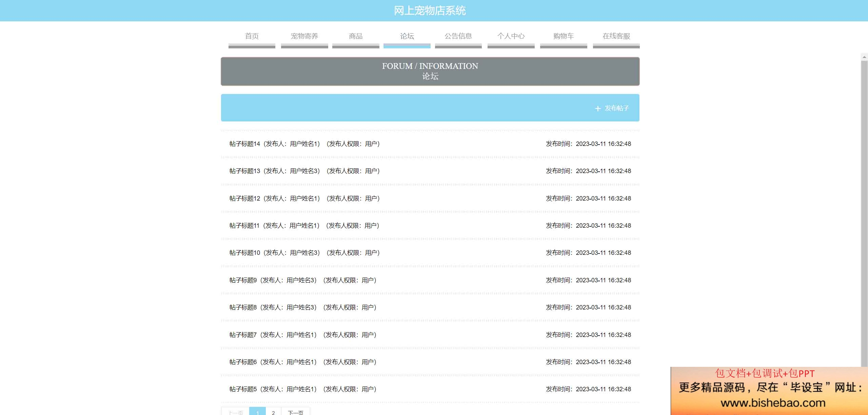The width and height of the screenshot is (868, 415).
Task: Click the plus icon beside 发布帖子
Action: point(598,109)
